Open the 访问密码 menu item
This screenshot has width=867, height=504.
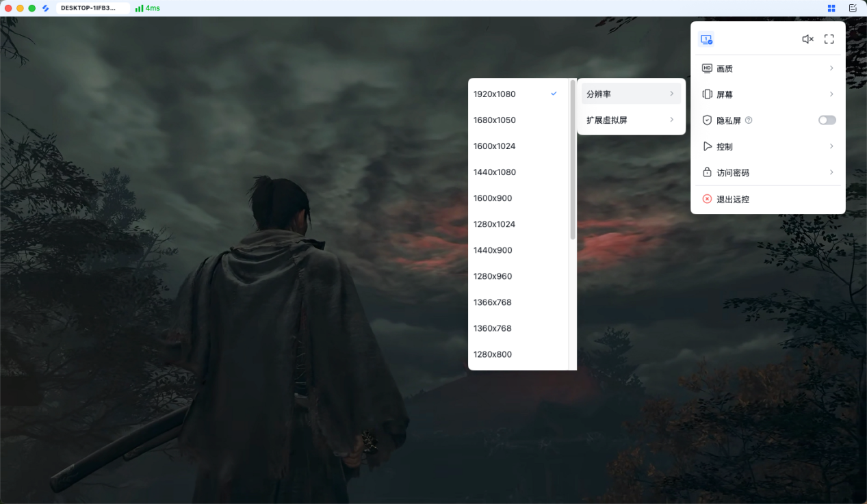768,172
